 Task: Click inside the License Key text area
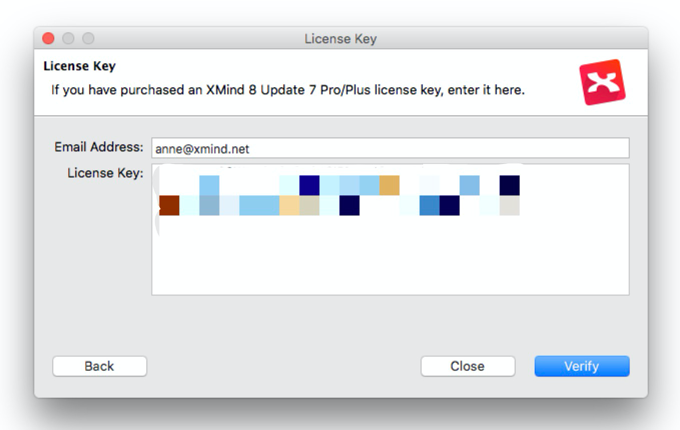[390, 230]
